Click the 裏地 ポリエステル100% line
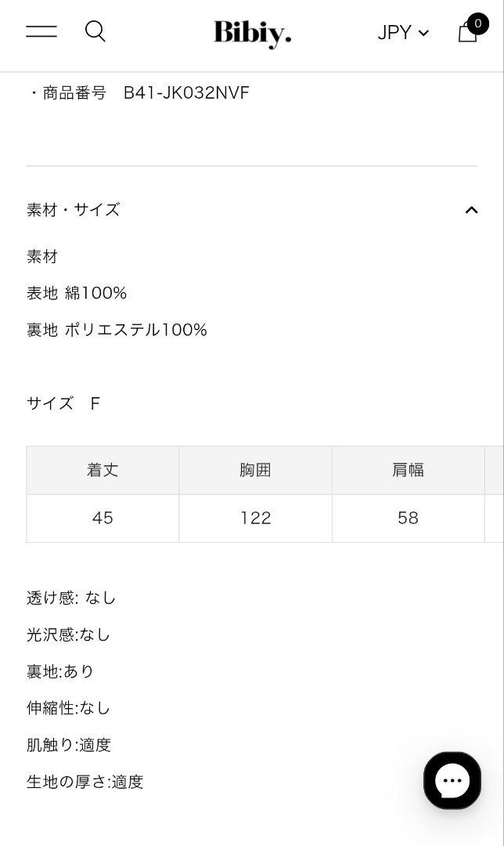Image resolution: width=504 pixels, height=846 pixels. pyautogui.click(x=117, y=330)
